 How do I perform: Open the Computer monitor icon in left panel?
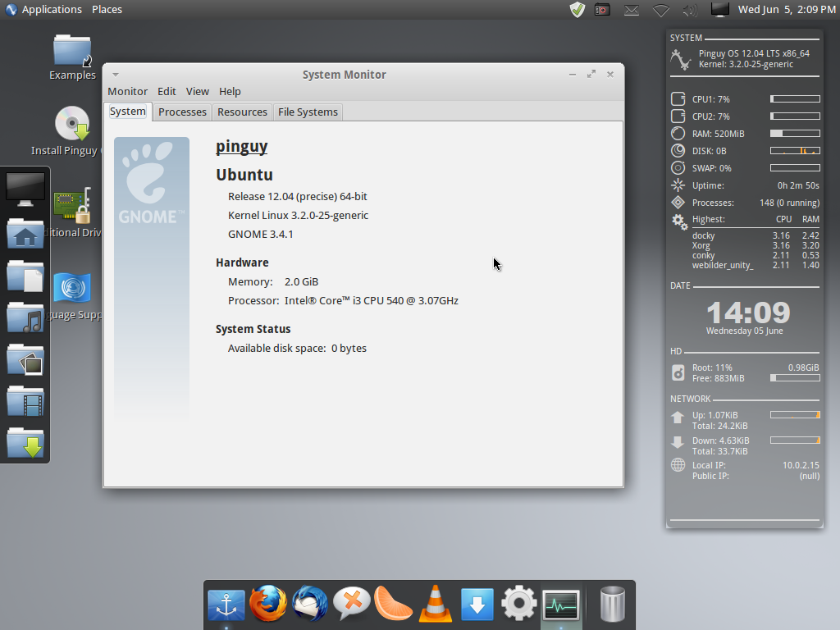(x=25, y=189)
